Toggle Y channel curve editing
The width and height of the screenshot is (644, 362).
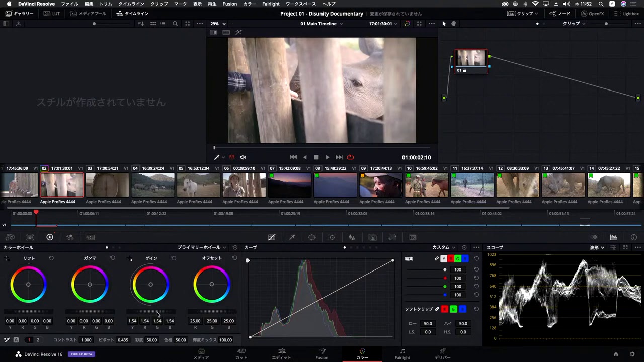pos(443,259)
